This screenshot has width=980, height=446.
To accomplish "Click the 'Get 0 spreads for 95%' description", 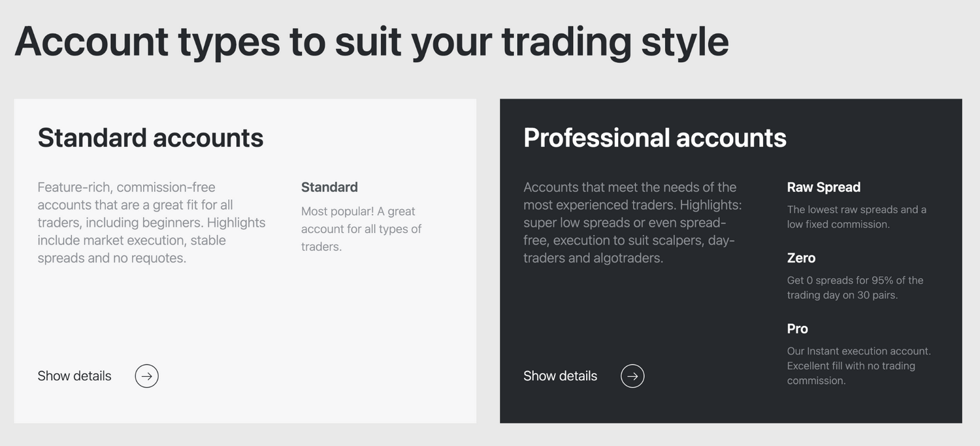I will pyautogui.click(x=855, y=287).
